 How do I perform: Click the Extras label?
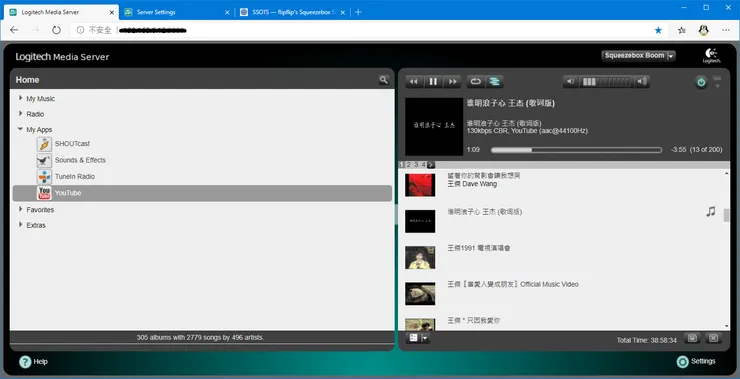coord(36,225)
